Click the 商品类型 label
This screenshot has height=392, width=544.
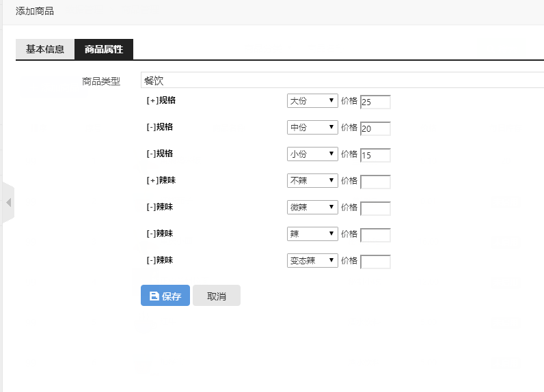(101, 81)
